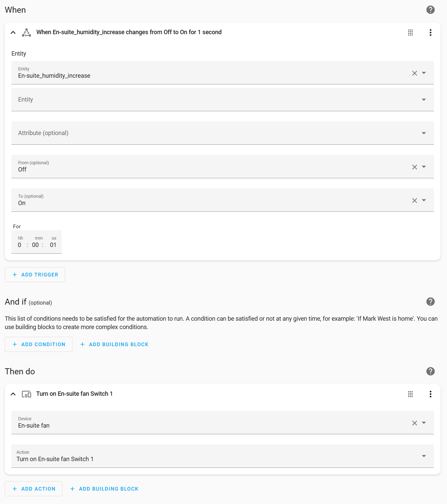Image resolution: width=447 pixels, height=504 pixels.
Task: Click the action's three-dot overflow menu
Action: click(430, 394)
